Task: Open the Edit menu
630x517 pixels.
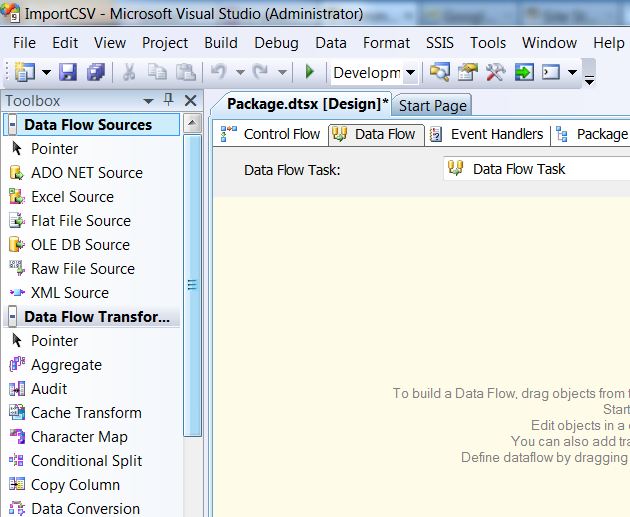Action: click(x=65, y=43)
